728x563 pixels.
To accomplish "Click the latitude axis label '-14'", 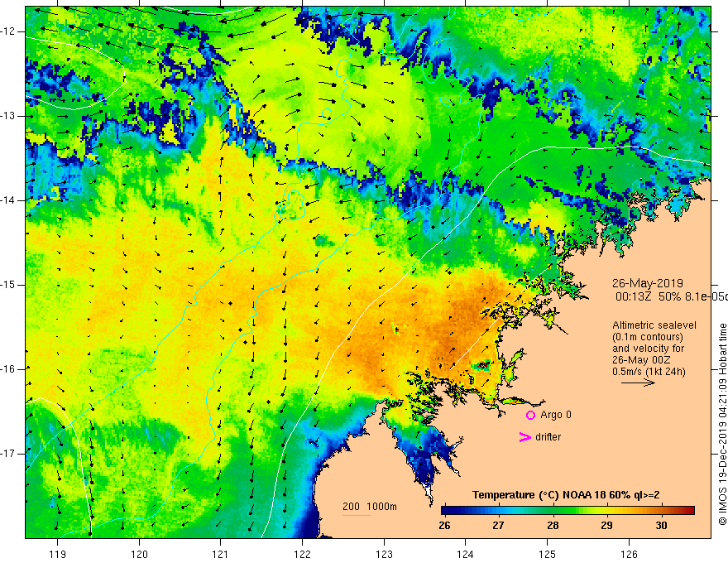I will (x=8, y=200).
